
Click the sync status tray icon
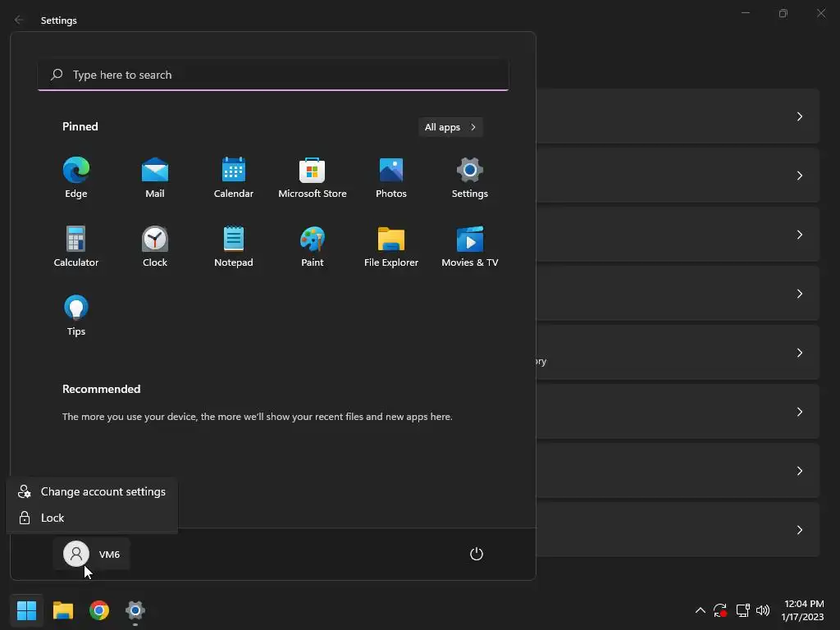click(x=720, y=610)
